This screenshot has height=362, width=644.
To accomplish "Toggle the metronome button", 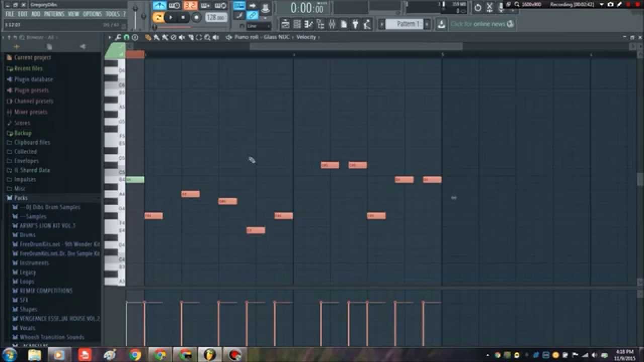I will pos(159,6).
